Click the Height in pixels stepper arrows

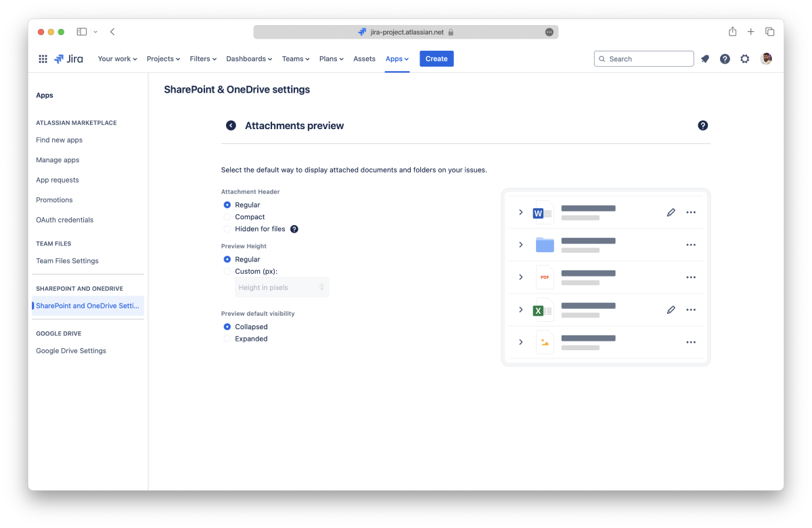(x=322, y=287)
